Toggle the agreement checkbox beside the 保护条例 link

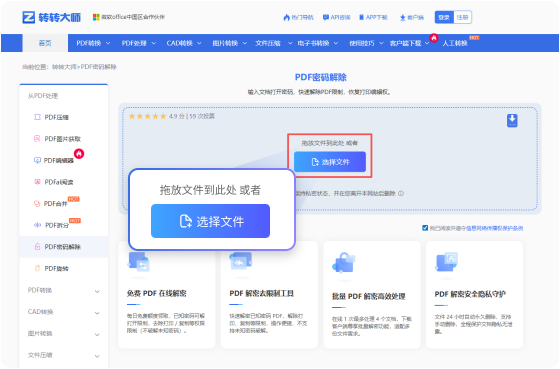[x=425, y=228]
